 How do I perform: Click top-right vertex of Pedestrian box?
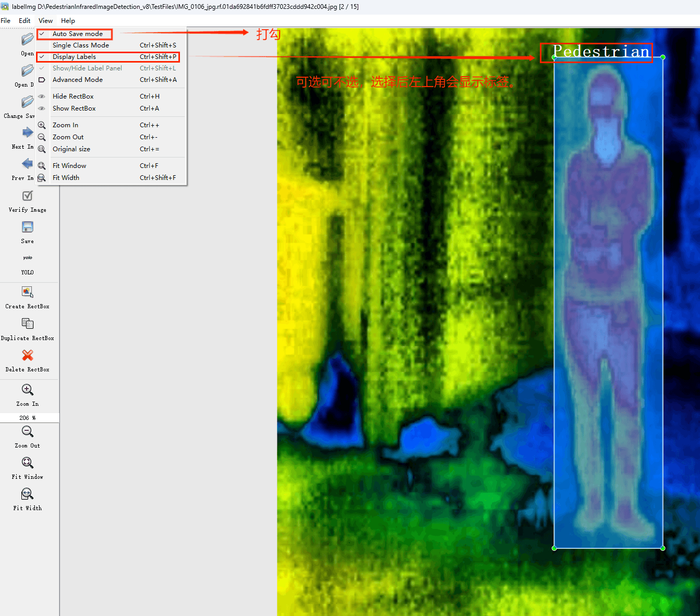663,57
